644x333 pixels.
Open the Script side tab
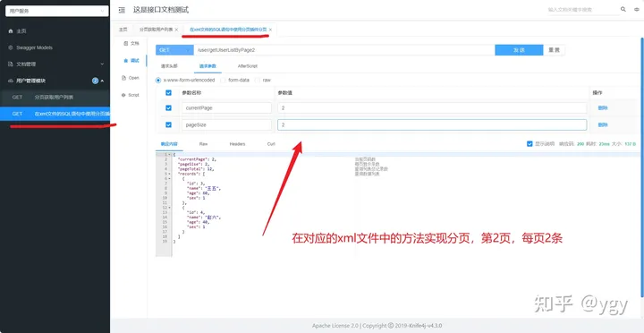click(131, 95)
